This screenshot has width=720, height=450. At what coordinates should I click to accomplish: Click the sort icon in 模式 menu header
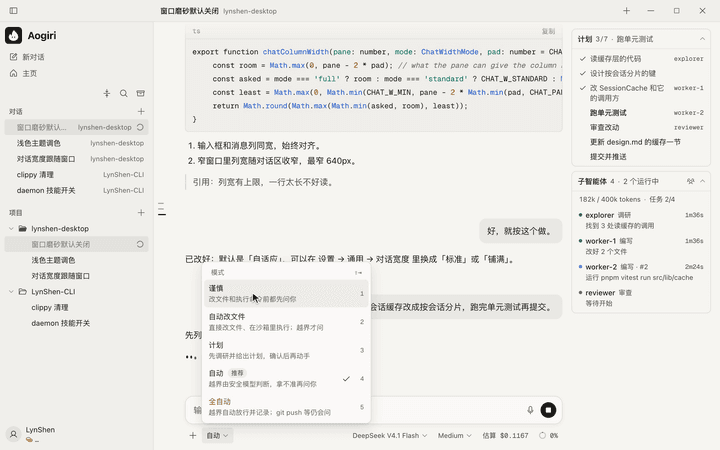tap(358, 273)
